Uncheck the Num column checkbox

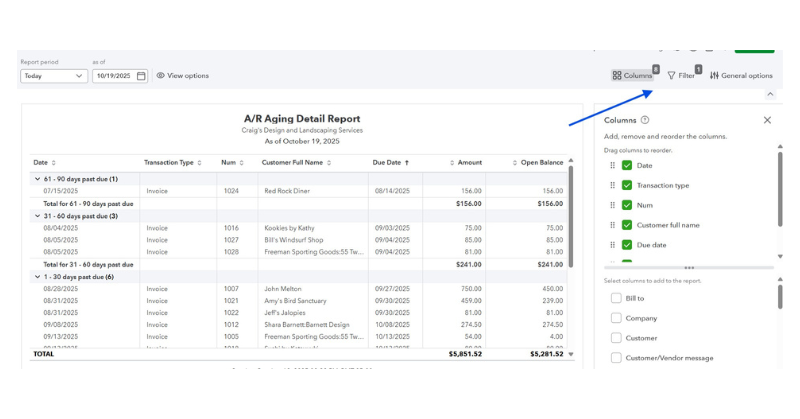coord(627,205)
